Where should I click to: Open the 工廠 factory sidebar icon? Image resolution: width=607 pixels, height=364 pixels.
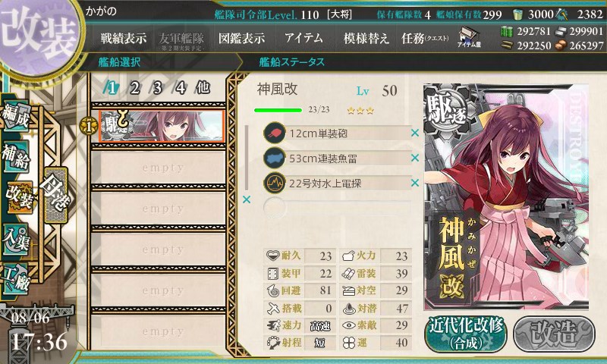[15, 278]
